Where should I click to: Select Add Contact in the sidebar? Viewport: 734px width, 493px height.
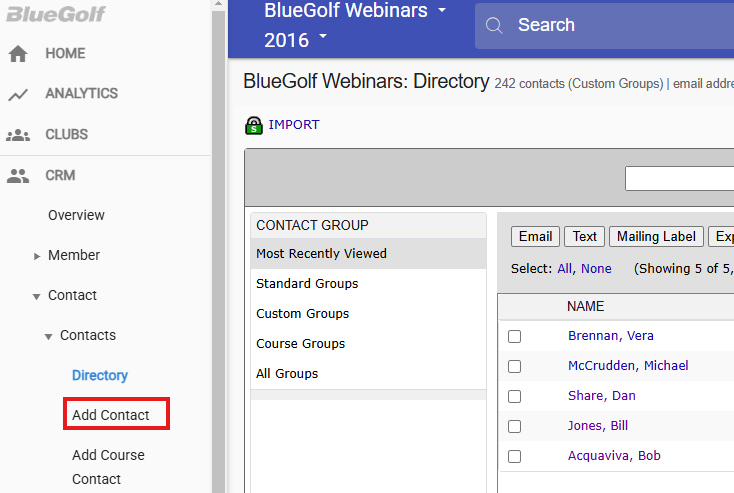110,415
